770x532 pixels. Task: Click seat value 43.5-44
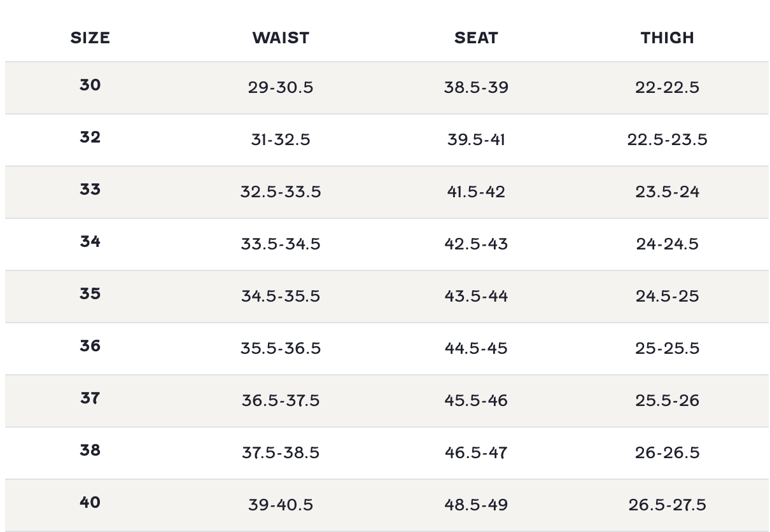(476, 296)
